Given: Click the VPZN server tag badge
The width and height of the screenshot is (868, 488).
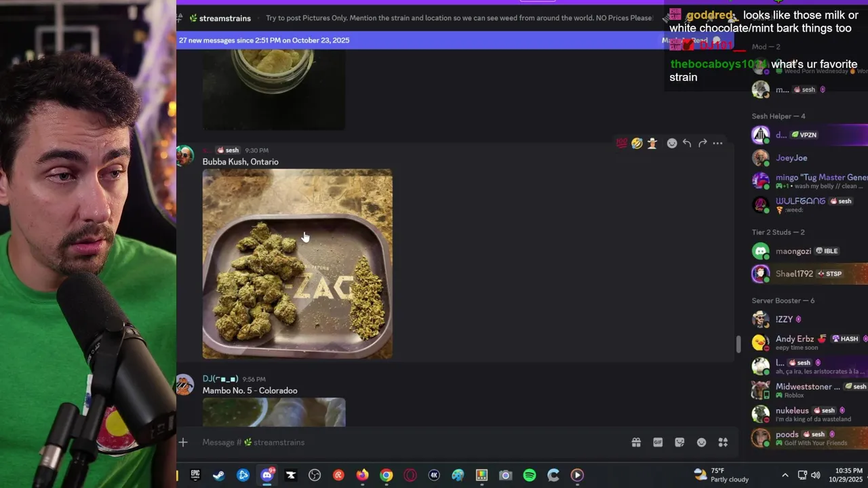Looking at the screenshot, I should [804, 135].
